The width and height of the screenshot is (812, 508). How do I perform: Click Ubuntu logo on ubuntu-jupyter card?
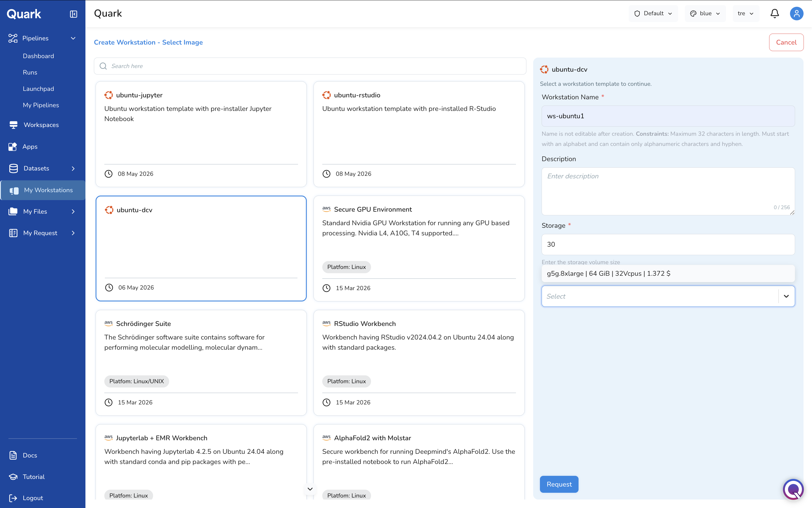coord(108,95)
